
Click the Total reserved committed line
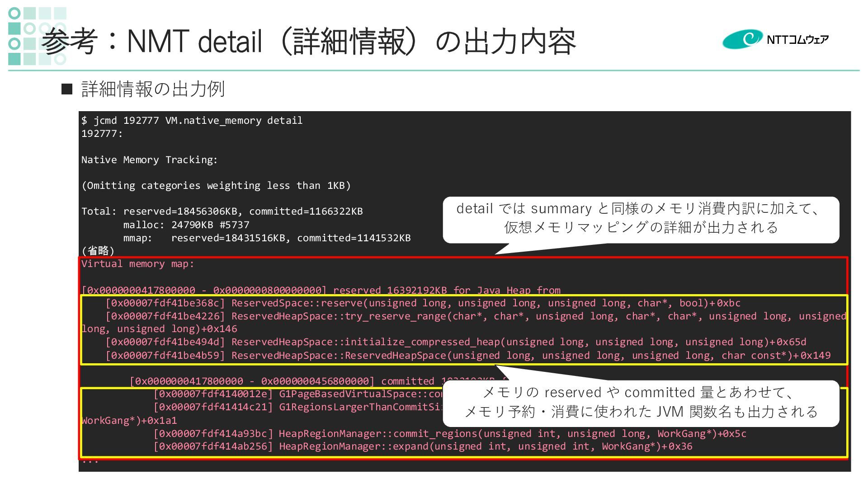pyautogui.click(x=222, y=211)
